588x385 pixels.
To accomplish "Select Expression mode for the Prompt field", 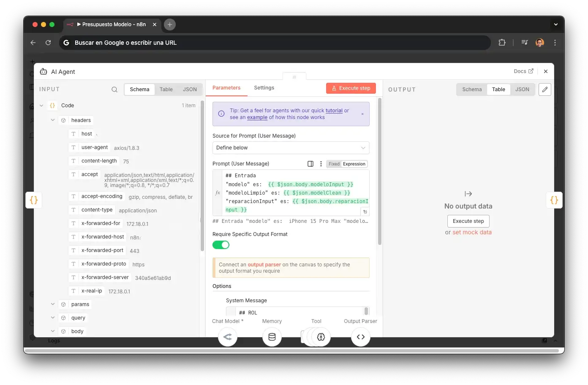I will click(354, 164).
